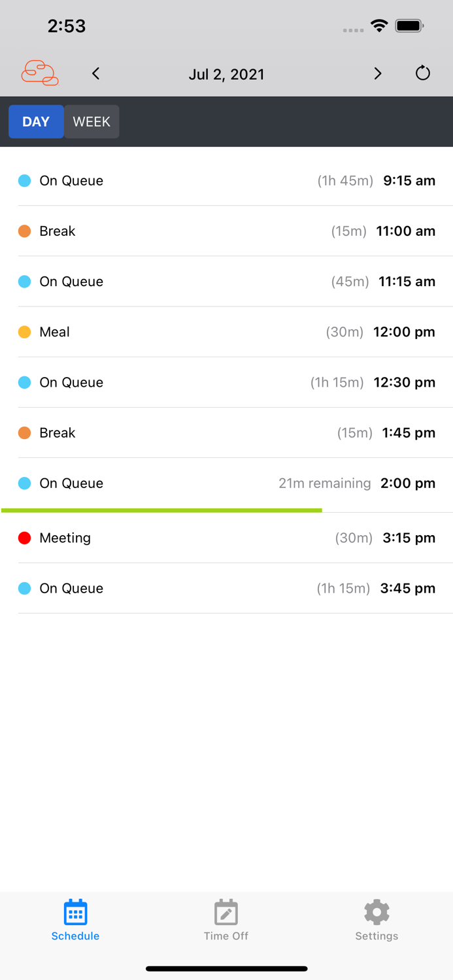This screenshot has width=453, height=980.
Task: Open the Schedule calendar icon
Action: 75,911
